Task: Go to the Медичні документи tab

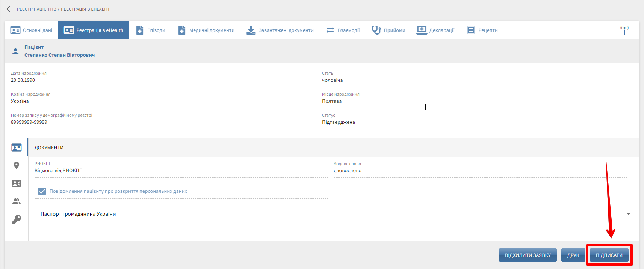Action: click(206, 30)
